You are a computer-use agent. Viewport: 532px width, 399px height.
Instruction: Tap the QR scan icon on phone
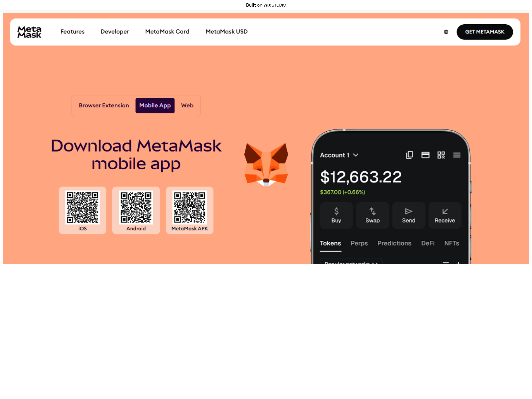coord(441,155)
